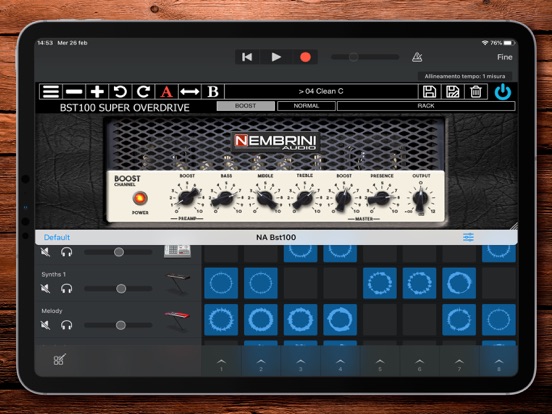Click the OUTPUT knob

pyautogui.click(x=420, y=200)
